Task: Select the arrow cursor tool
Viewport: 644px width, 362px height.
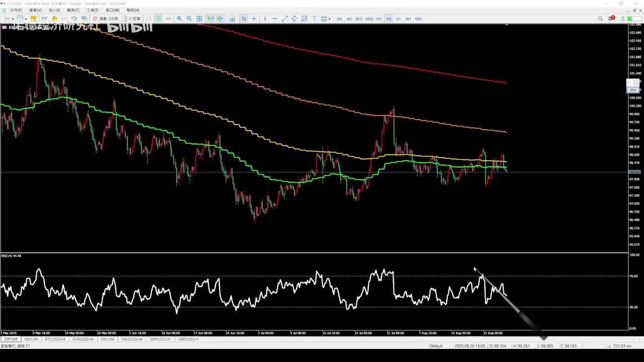Action: point(244,19)
